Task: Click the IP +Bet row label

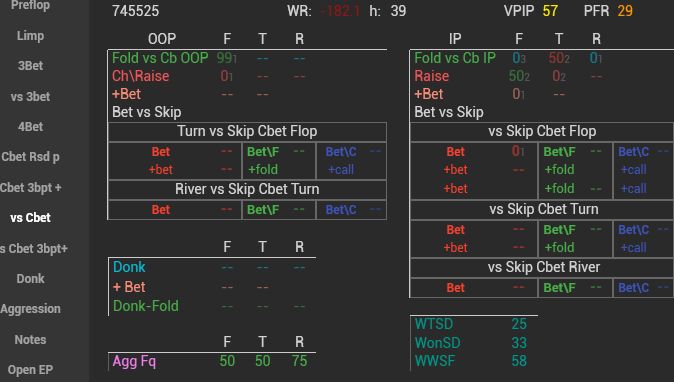Action: click(429, 94)
